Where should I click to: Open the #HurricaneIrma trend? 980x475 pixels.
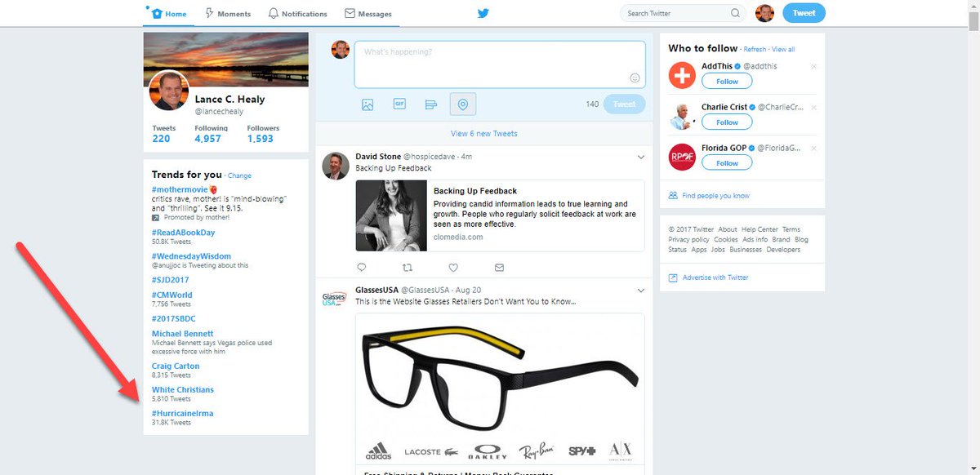point(182,414)
